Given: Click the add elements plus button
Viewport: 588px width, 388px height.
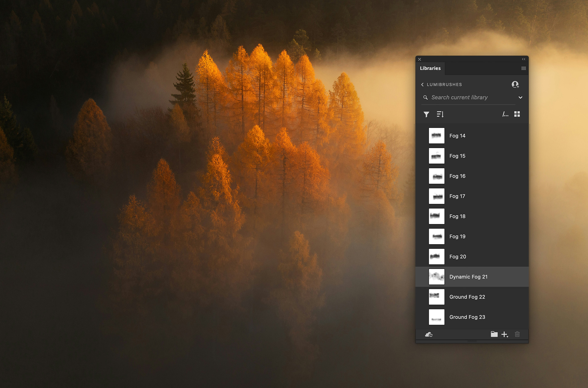Looking at the screenshot, I should coord(504,334).
